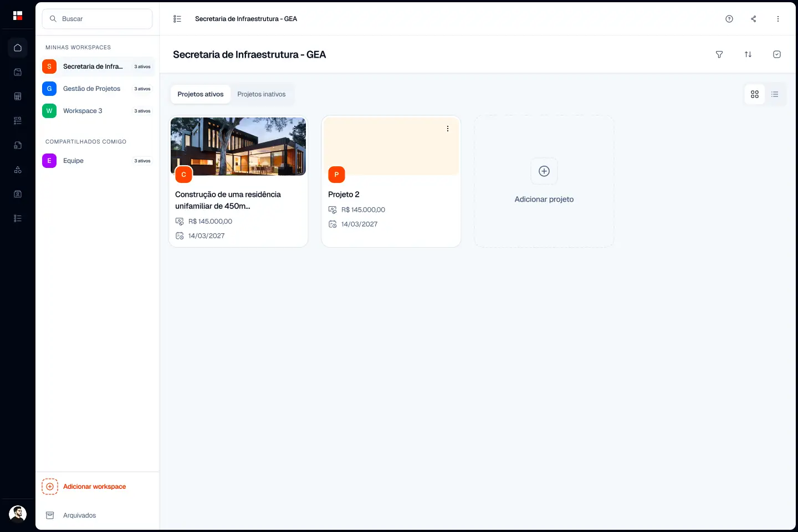Click the app logo in the rail
Image resolution: width=798 pixels, height=532 pixels.
click(18, 16)
